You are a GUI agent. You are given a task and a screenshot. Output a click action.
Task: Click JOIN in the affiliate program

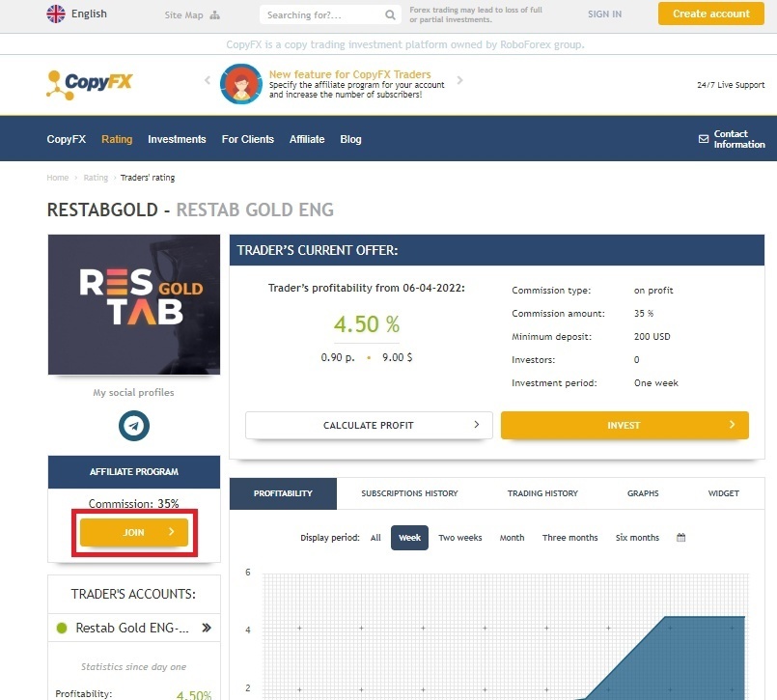pos(134,532)
